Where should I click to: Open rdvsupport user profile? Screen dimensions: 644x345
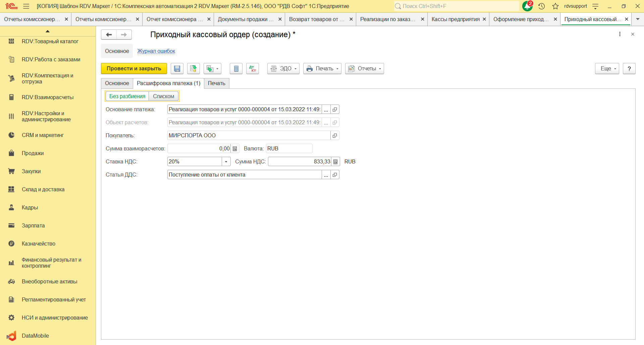coord(576,6)
